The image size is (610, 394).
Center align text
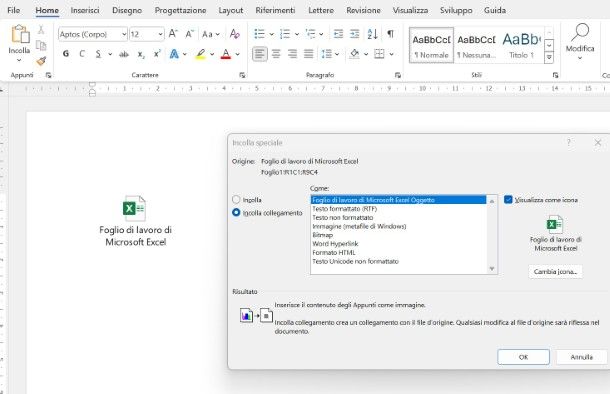point(276,54)
